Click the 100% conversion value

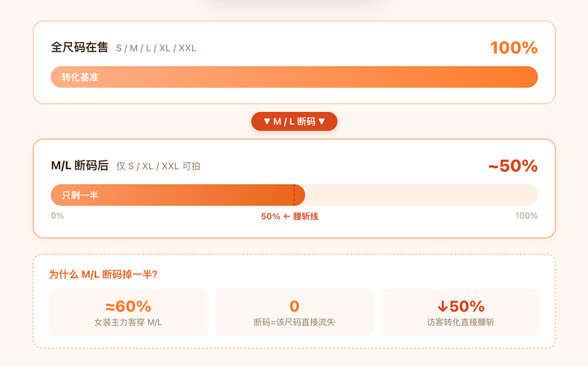coord(514,48)
